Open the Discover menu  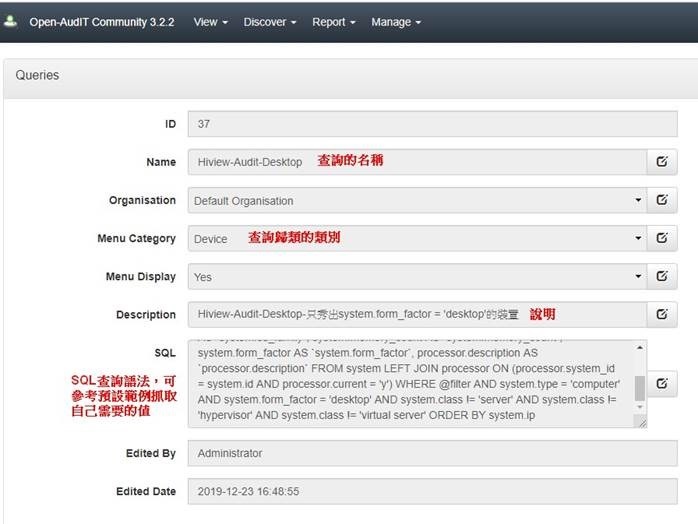(269, 22)
